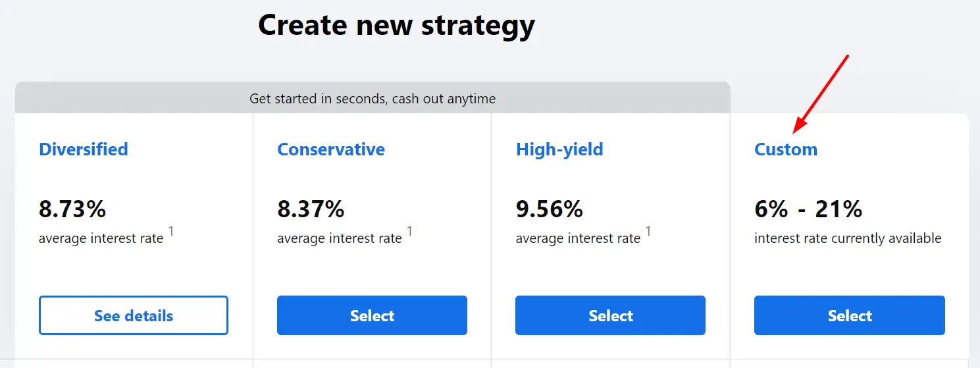Select the Conservative strategy
Image resolution: width=980 pixels, height=368 pixels.
click(372, 315)
